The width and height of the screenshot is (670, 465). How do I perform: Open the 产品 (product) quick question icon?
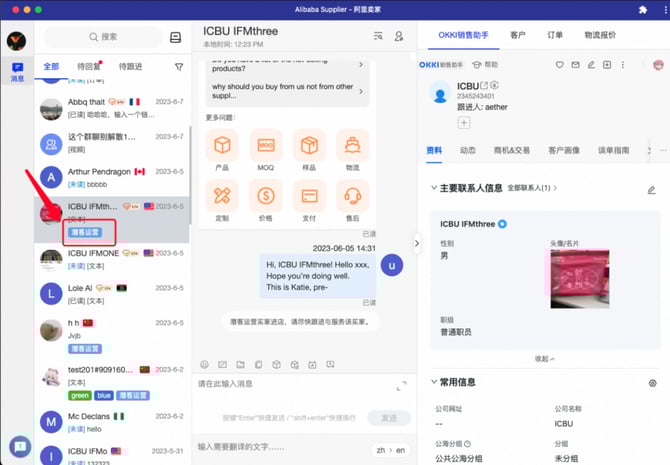coord(222,145)
